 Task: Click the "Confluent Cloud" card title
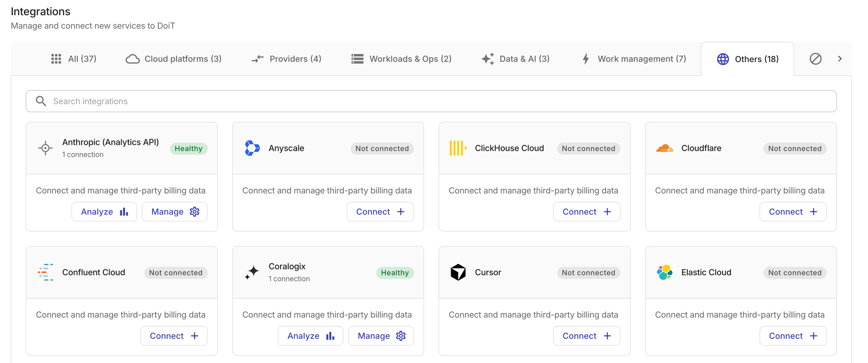coord(94,272)
